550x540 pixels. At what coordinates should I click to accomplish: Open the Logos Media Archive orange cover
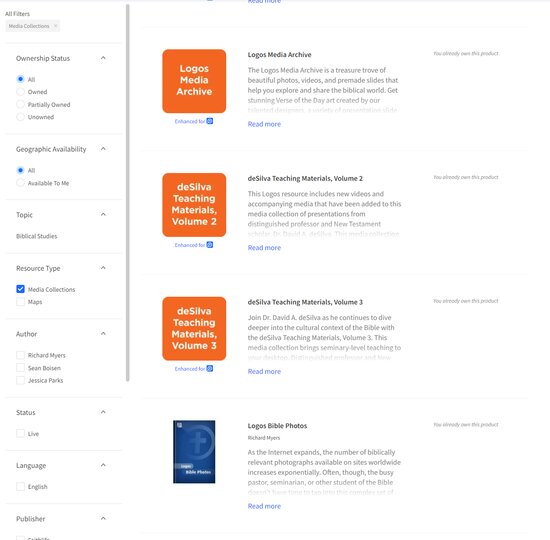click(194, 81)
